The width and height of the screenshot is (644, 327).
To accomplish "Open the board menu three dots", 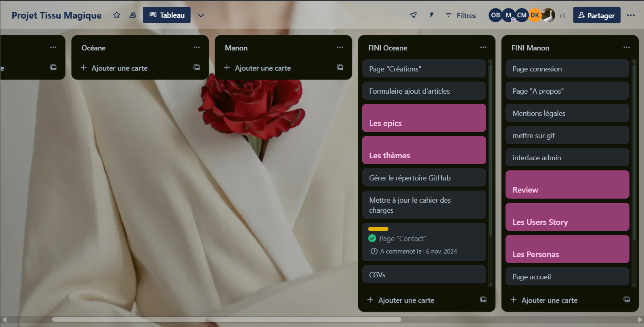I will pos(631,15).
